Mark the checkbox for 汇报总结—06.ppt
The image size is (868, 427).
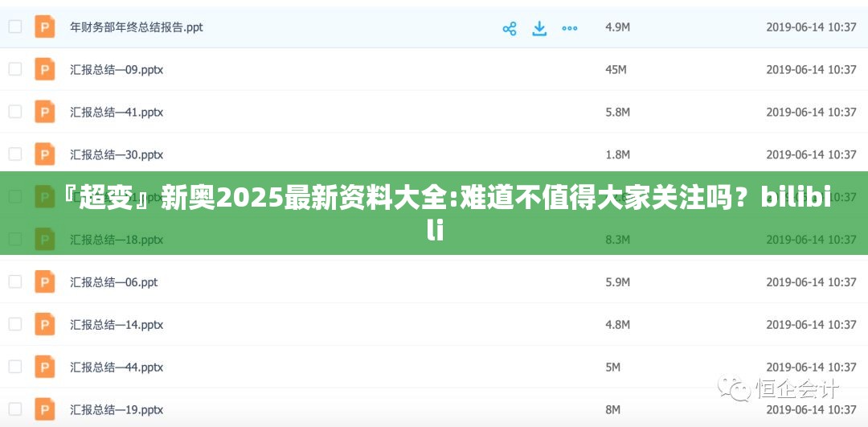click(15, 281)
